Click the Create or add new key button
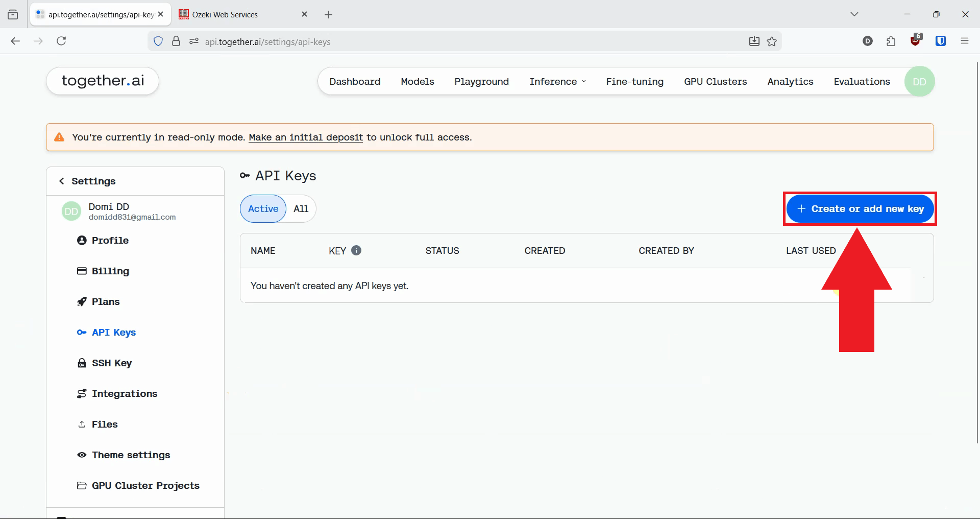This screenshot has width=980, height=519. pyautogui.click(x=860, y=208)
